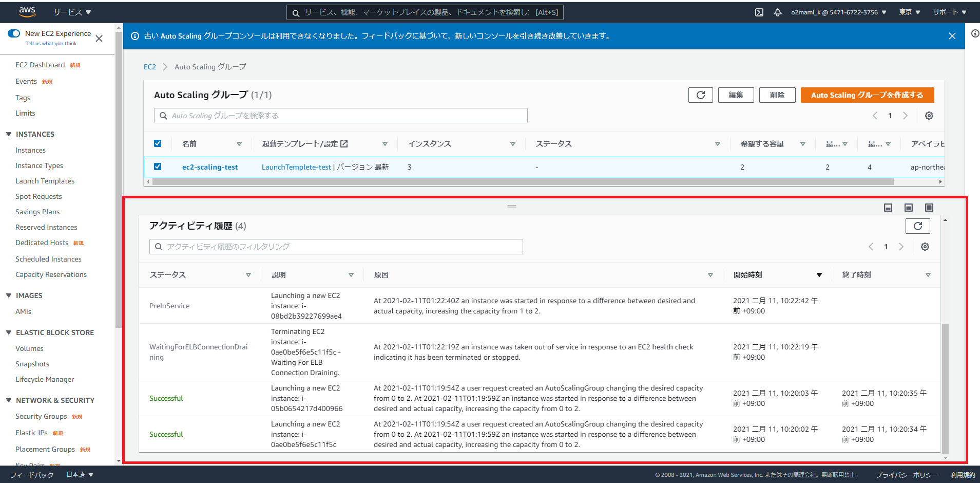The width and height of the screenshot is (980, 483).
Task: Open Events in the sidebar
Action: 26,81
